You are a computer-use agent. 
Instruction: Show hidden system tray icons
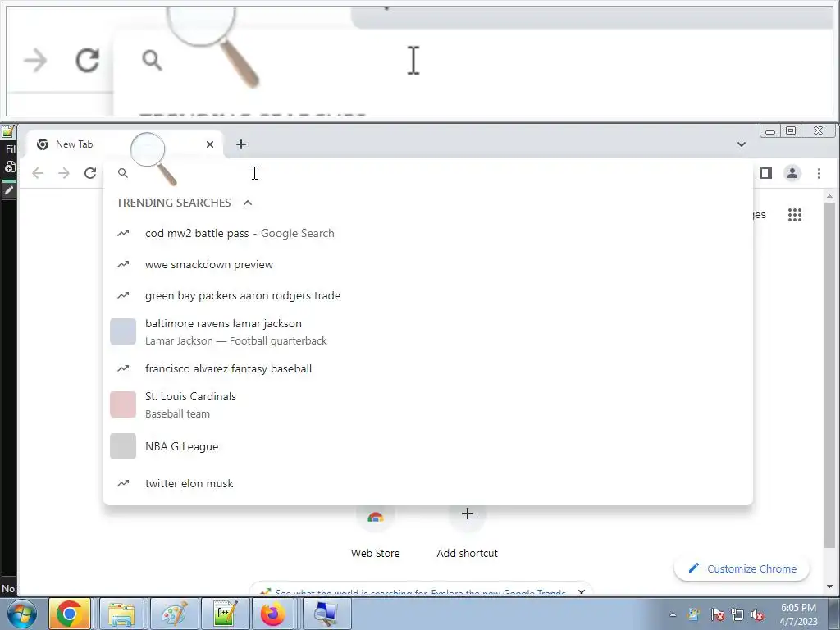(673, 615)
